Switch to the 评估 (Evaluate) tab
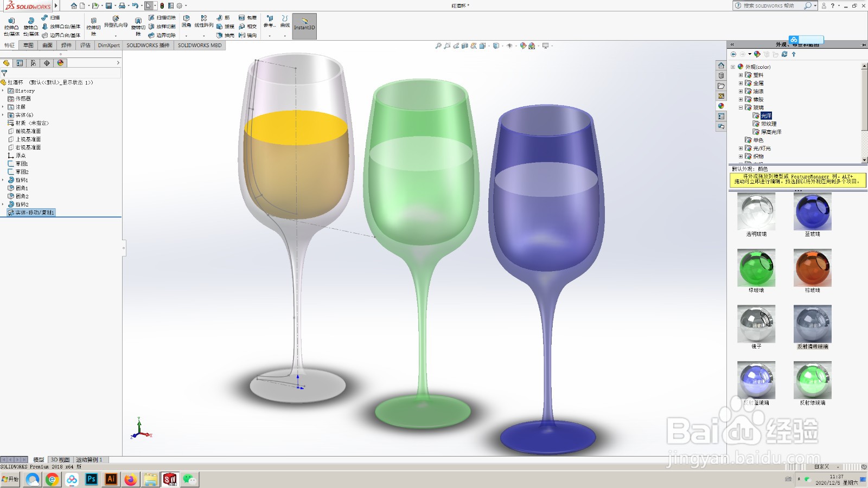This screenshot has width=868, height=488. tap(85, 46)
